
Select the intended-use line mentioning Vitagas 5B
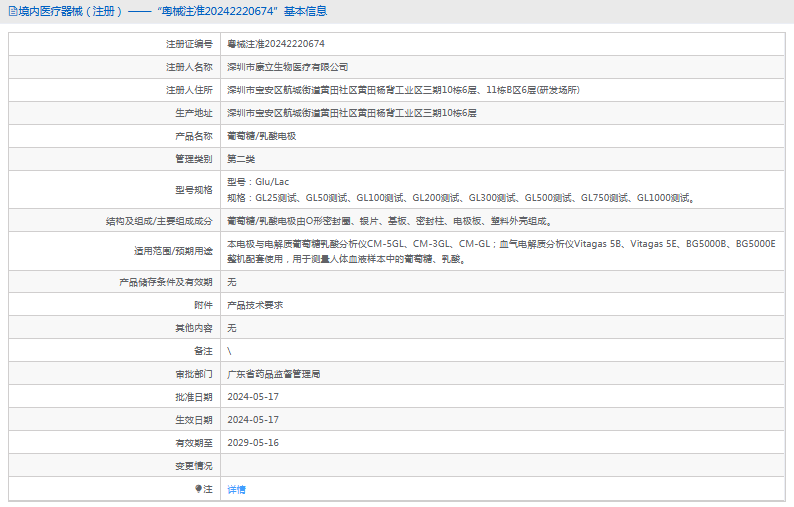point(501,244)
